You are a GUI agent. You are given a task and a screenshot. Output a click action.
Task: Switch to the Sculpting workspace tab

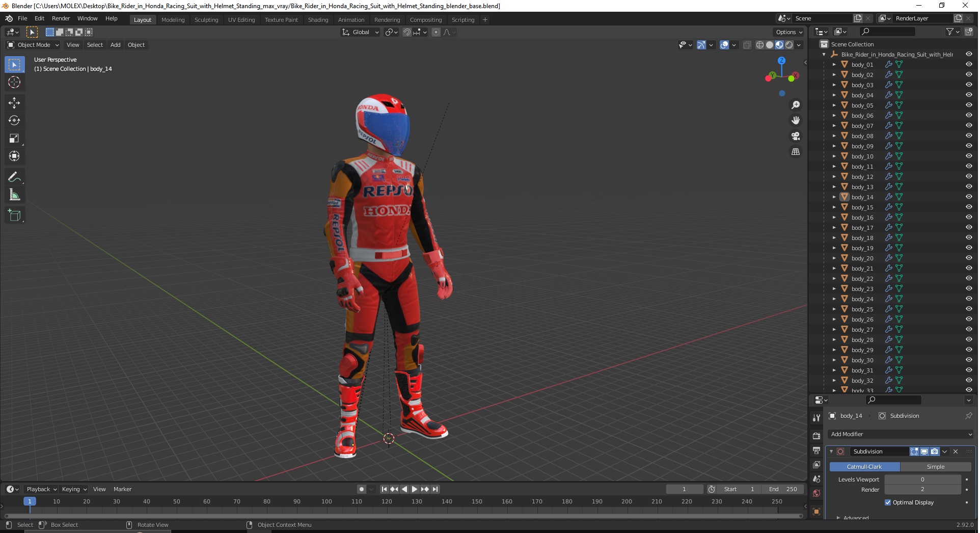point(206,20)
